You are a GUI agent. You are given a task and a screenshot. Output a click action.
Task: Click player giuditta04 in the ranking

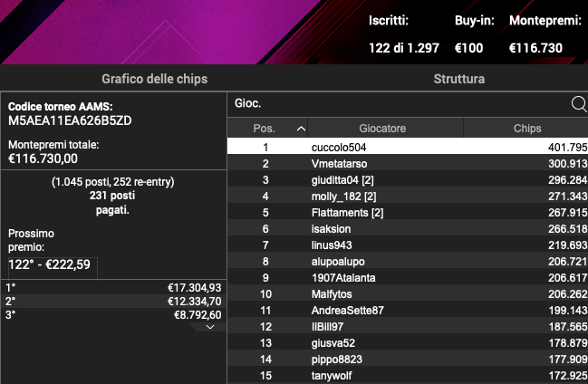(407, 179)
